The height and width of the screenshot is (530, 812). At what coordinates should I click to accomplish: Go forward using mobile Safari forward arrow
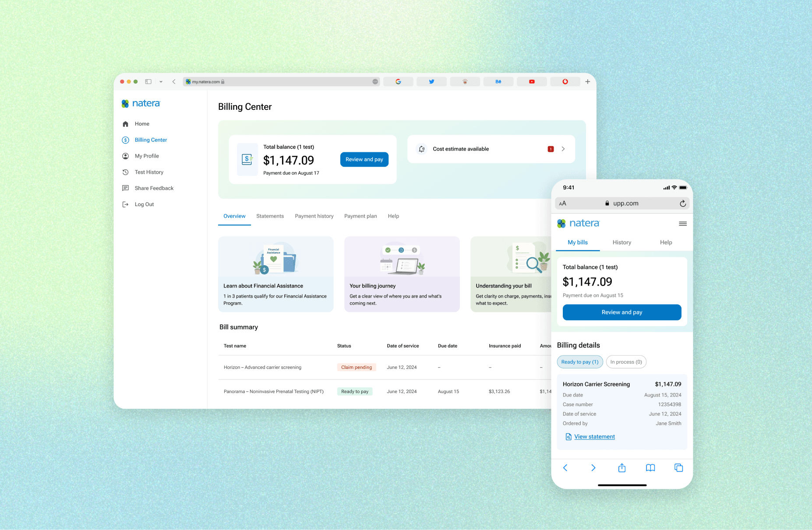(x=593, y=468)
